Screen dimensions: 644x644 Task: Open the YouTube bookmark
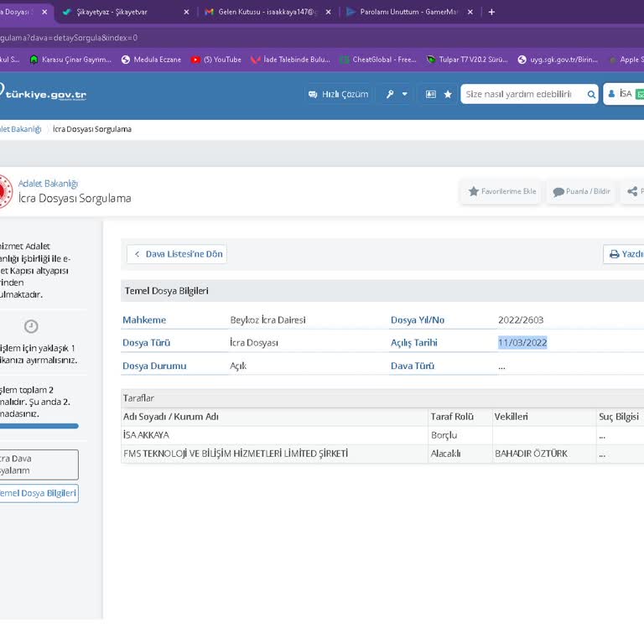click(216, 60)
